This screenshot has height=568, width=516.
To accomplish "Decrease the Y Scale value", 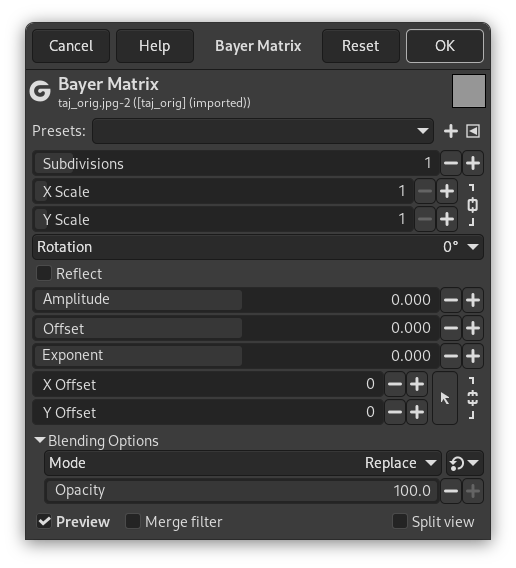I will click(425, 219).
